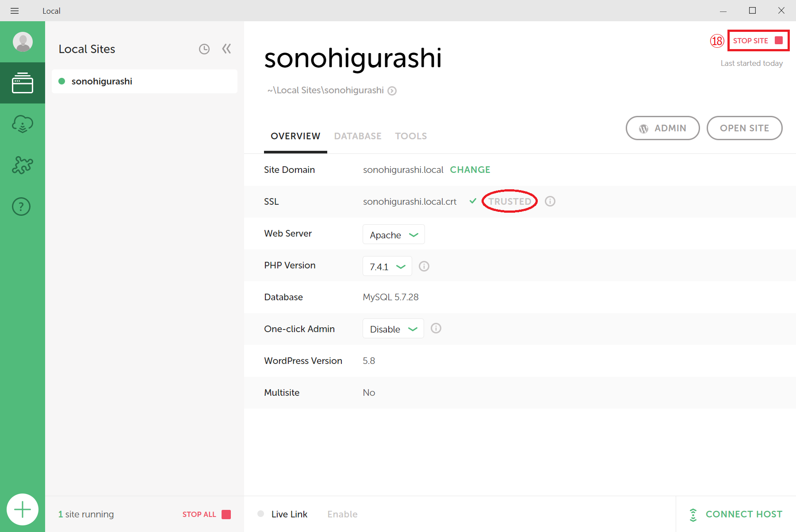Open the Add-ons puzzle piece icon
This screenshot has width=796, height=532.
click(x=23, y=165)
